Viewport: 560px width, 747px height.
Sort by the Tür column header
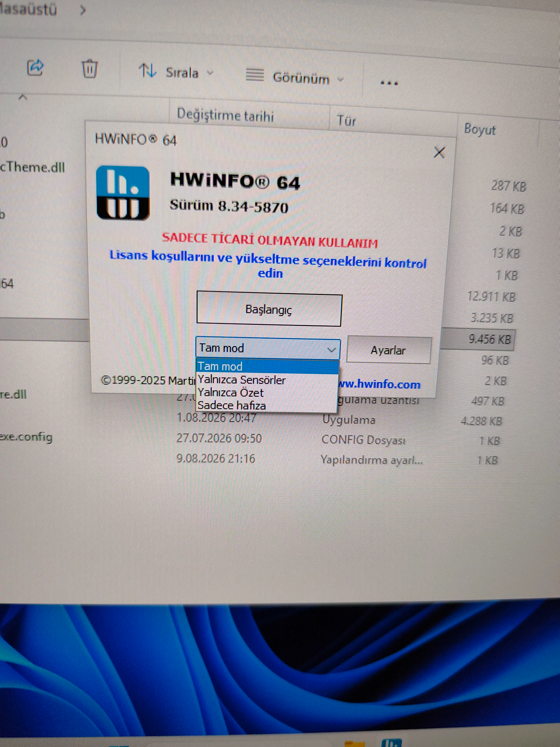pyautogui.click(x=346, y=121)
